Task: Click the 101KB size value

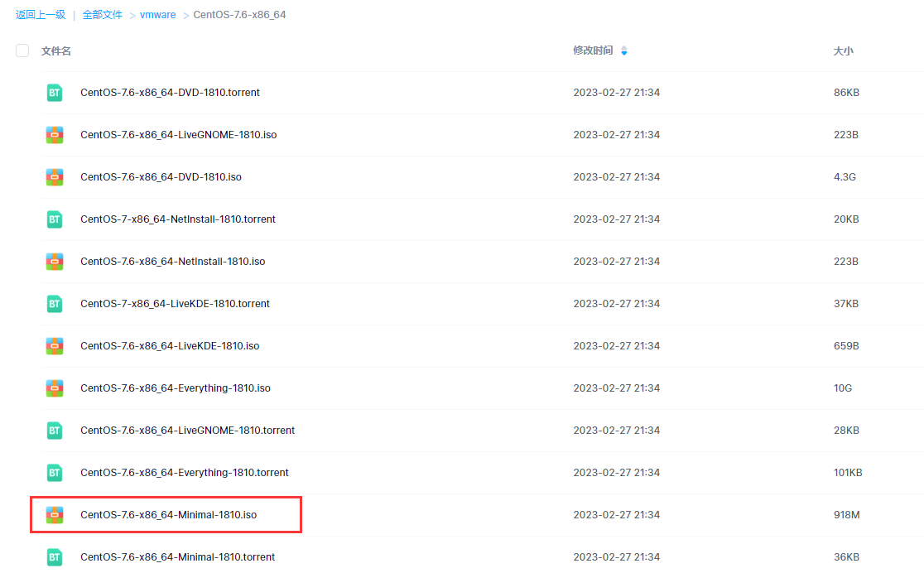Action: [848, 473]
